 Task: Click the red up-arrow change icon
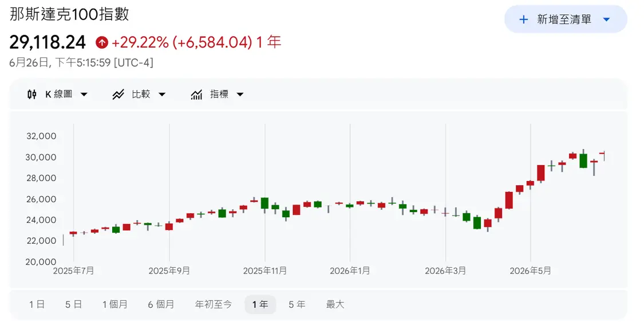[101, 42]
